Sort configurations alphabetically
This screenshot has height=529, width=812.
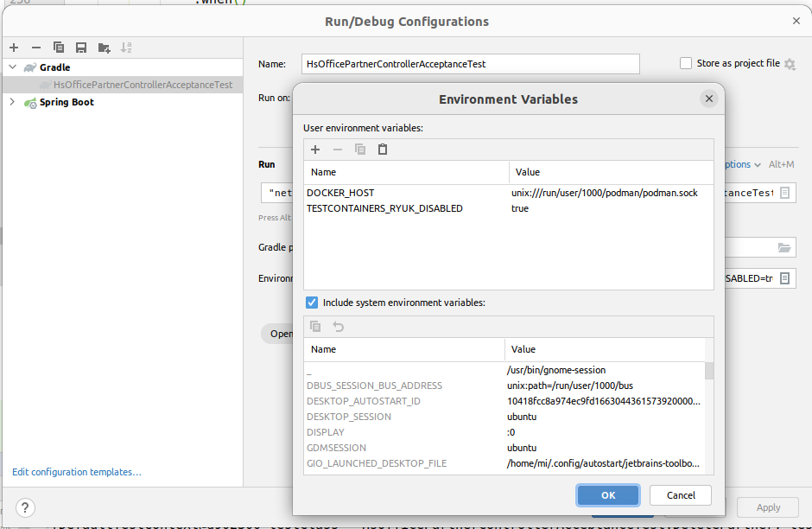[126, 48]
